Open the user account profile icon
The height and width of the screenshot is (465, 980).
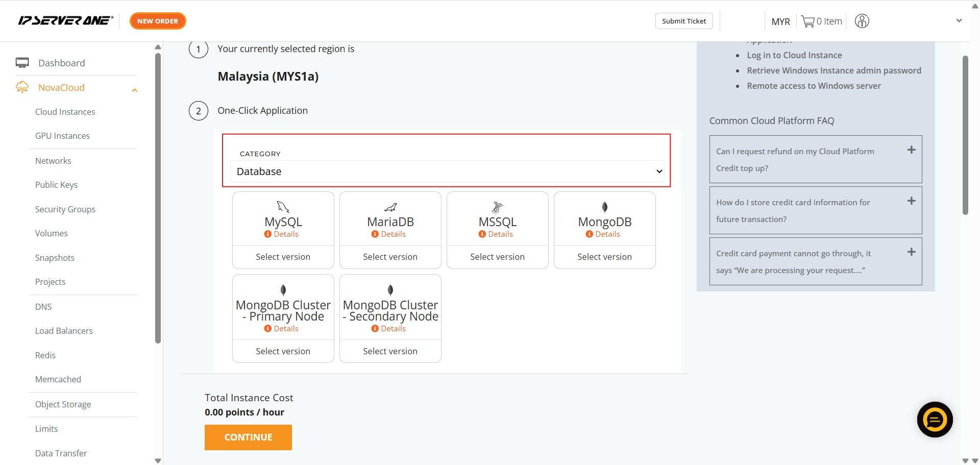tap(862, 21)
